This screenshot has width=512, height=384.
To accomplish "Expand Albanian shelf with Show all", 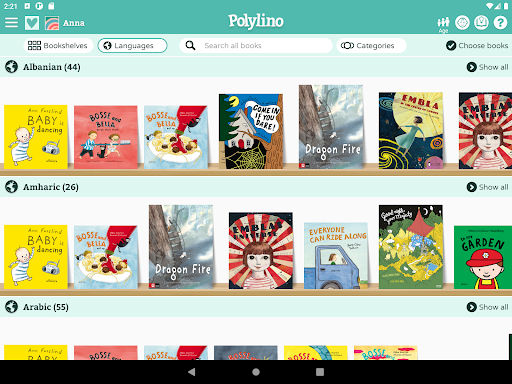I will point(487,67).
